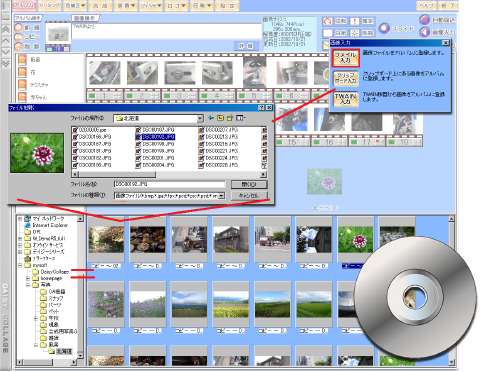This screenshot has width=480, height=372.
Task: Click the folder tree scrollbar up arrow
Action: (80, 219)
